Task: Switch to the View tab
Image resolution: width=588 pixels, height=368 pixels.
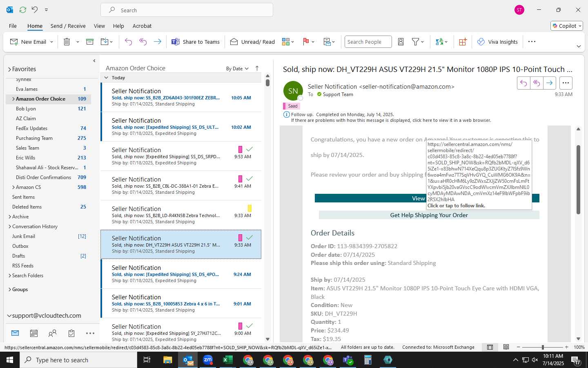Action: (x=99, y=26)
